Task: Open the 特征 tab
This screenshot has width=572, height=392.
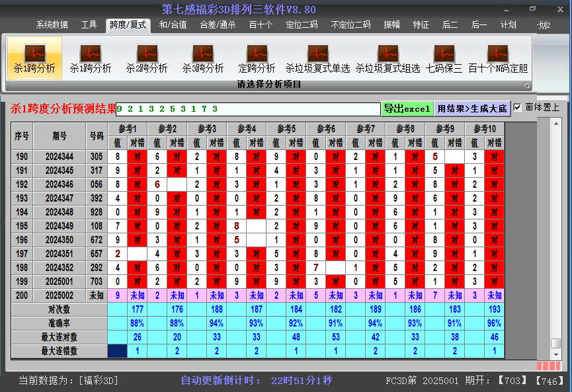Action: 421,25
